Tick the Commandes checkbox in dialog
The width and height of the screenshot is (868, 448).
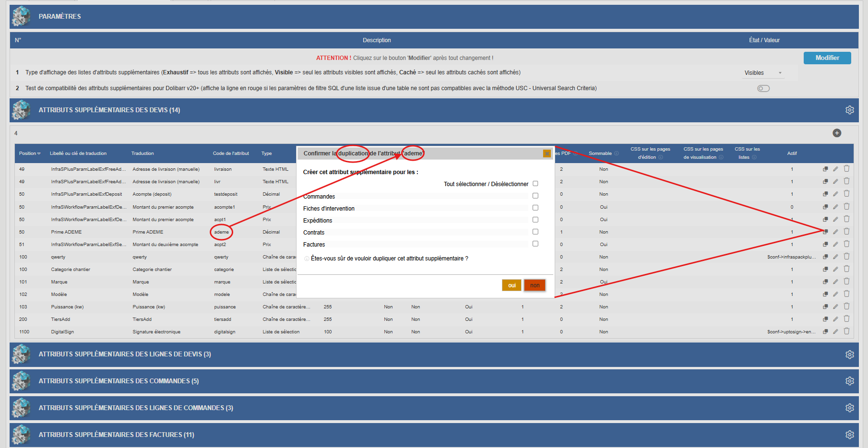tap(535, 196)
